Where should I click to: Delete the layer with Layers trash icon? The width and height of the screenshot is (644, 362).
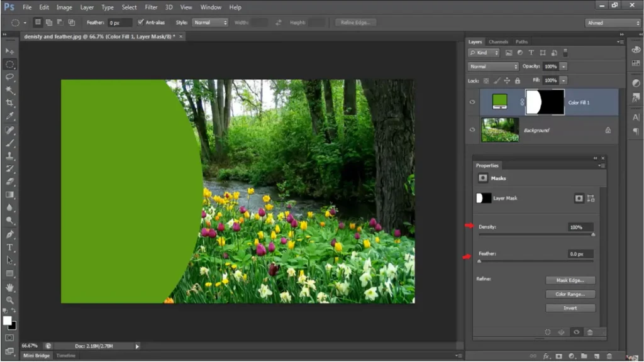coord(609,356)
